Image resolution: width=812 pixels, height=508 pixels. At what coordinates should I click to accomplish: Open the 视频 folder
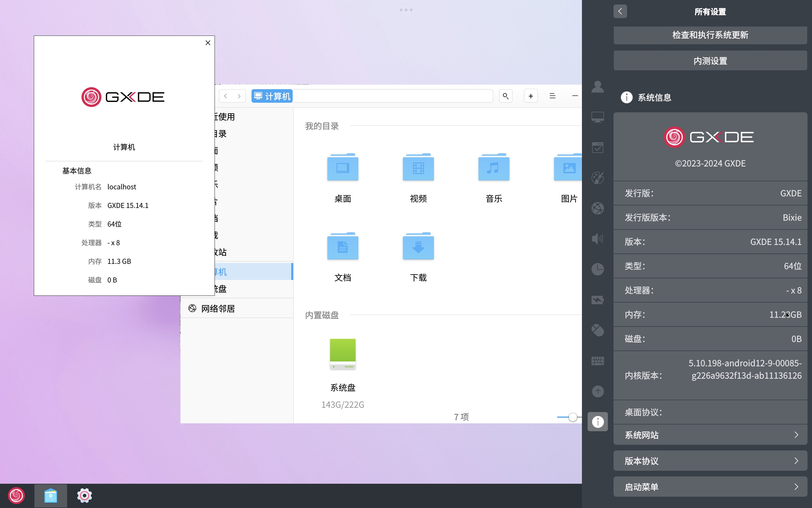click(418, 178)
